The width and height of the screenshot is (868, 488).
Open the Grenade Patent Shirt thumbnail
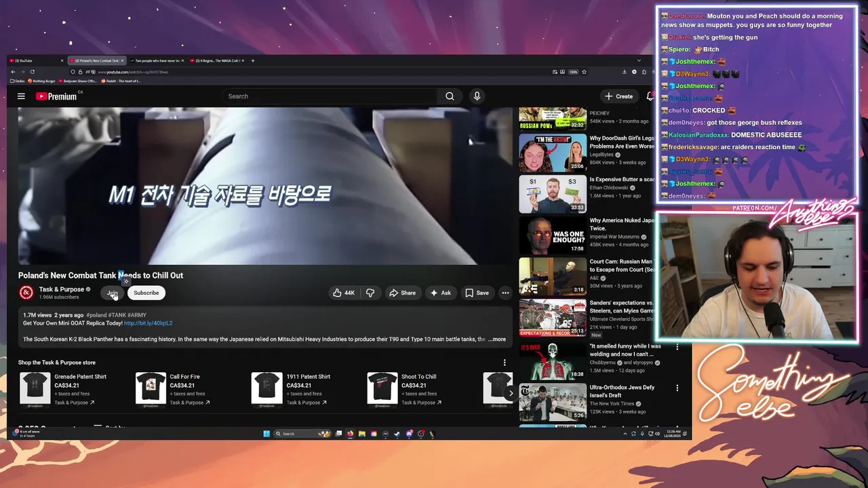coord(35,388)
